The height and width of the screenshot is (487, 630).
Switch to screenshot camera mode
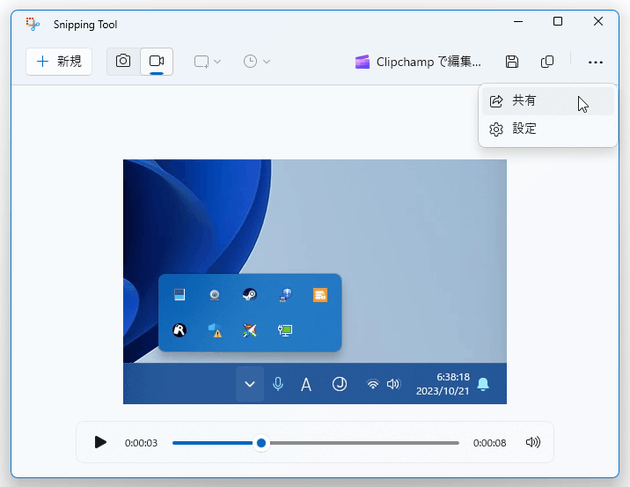click(123, 61)
